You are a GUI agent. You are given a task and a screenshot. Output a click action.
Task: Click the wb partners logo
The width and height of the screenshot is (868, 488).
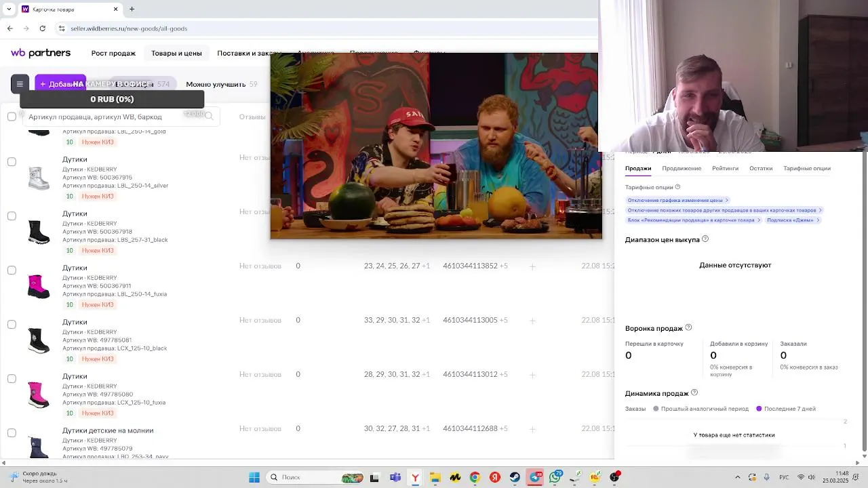[x=41, y=53]
